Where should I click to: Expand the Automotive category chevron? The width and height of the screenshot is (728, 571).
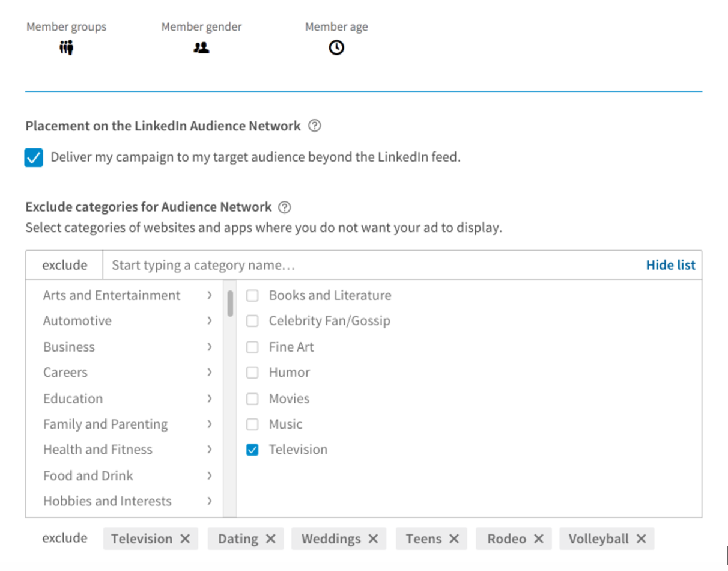pos(209,321)
